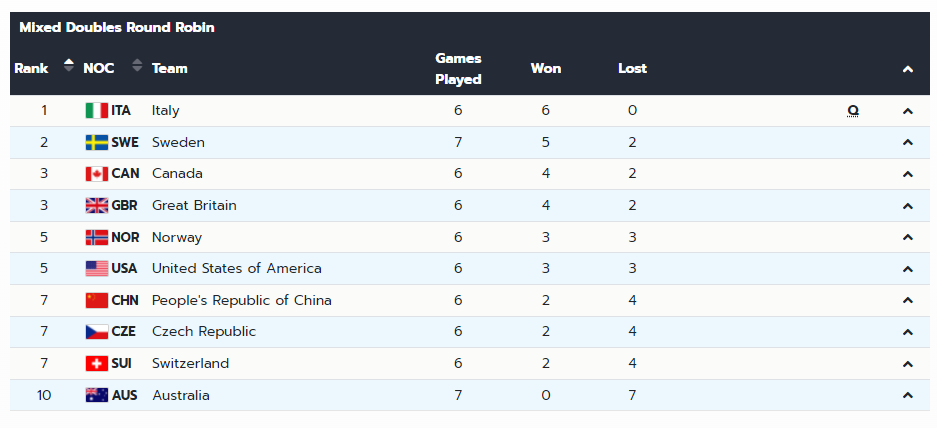Toggle the Norway row chevron
This screenshot has height=428, width=937.
[908, 238]
